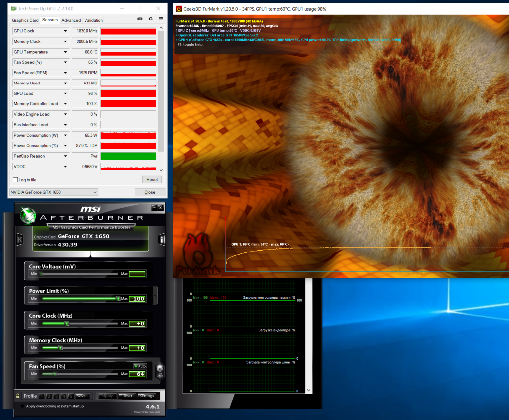Open the VDDC sensor dropdown
The width and height of the screenshot is (509, 420).
(x=65, y=166)
